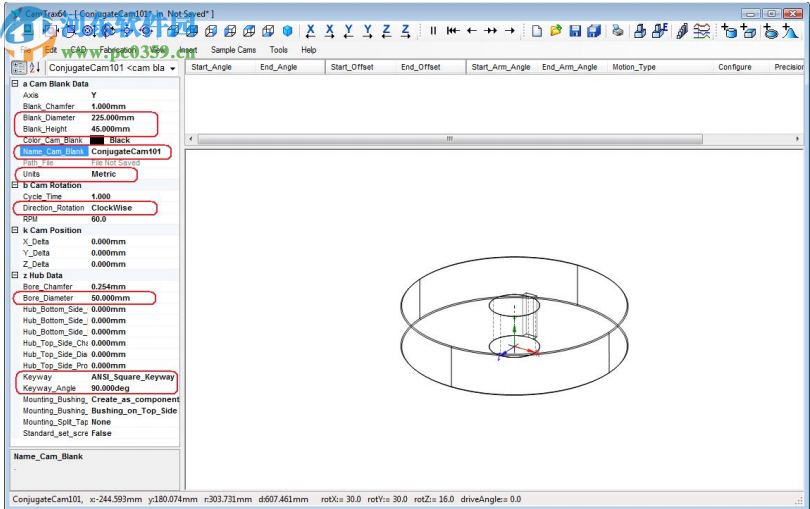Click the New file icon

click(537, 31)
